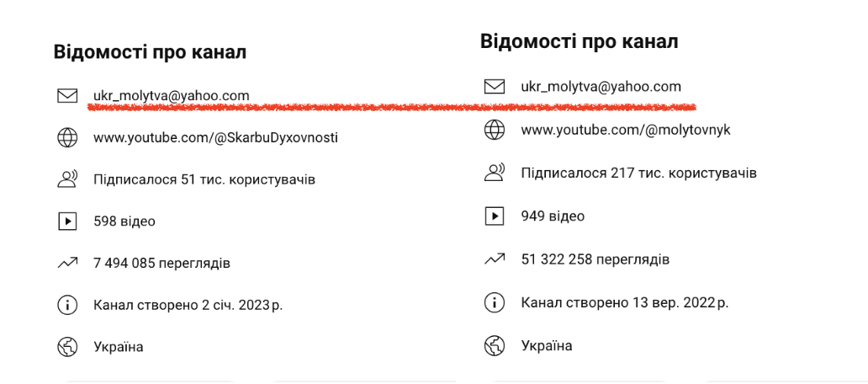Select text '7 494 085 переглядів'
This screenshot has width=868, height=384.
coord(161,264)
